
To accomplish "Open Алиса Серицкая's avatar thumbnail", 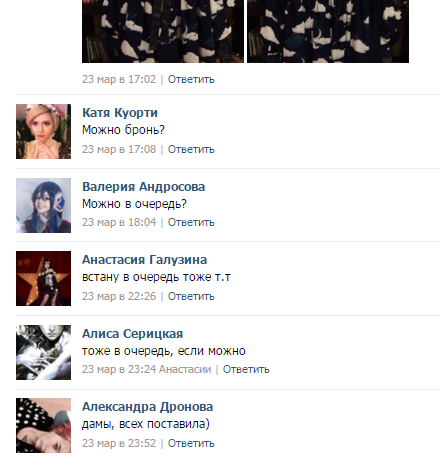I will point(43,352).
